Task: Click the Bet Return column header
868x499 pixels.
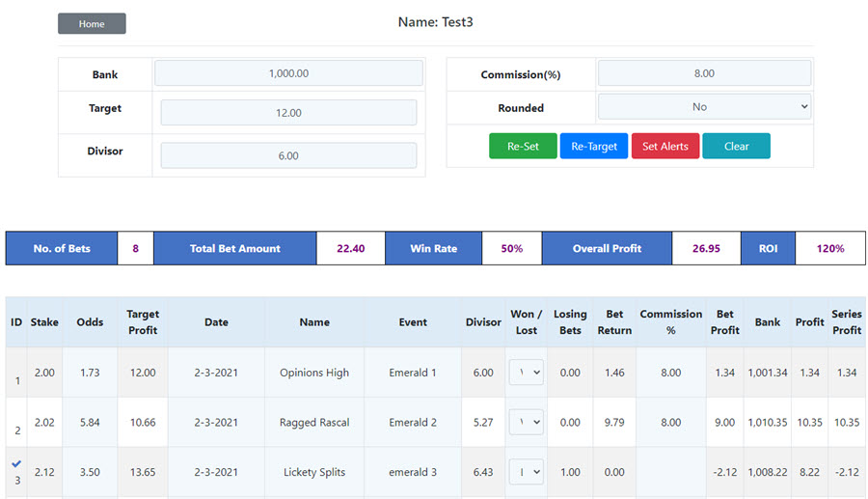Action: tap(614, 321)
